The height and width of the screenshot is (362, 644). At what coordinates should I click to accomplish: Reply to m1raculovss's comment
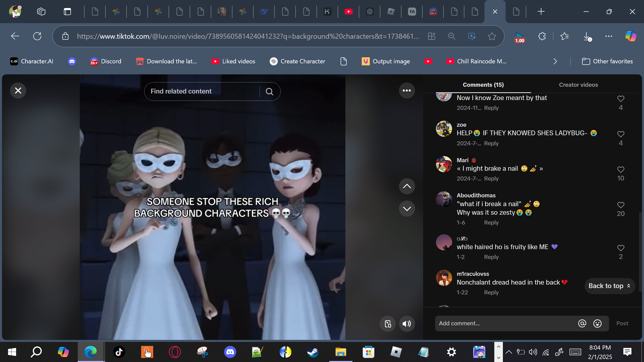pos(491,292)
